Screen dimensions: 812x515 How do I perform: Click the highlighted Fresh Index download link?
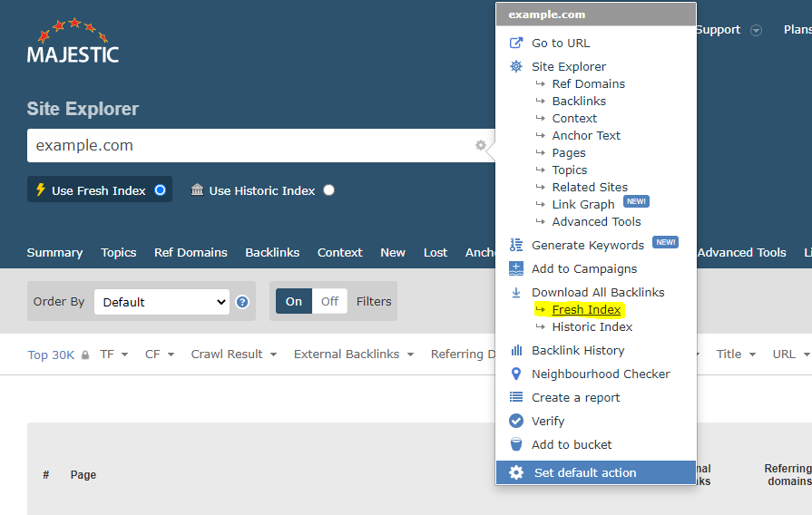click(x=586, y=309)
